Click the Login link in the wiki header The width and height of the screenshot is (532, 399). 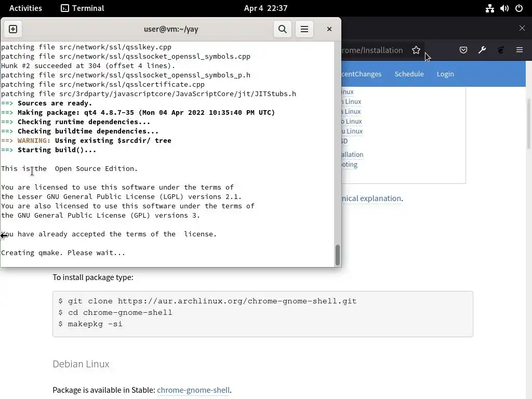[445, 74]
